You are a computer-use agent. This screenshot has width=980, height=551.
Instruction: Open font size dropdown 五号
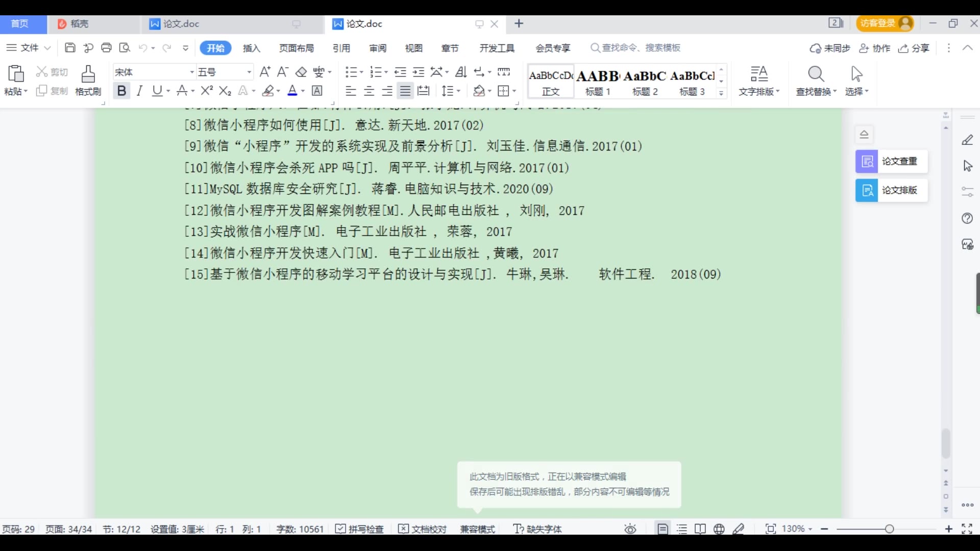(249, 72)
